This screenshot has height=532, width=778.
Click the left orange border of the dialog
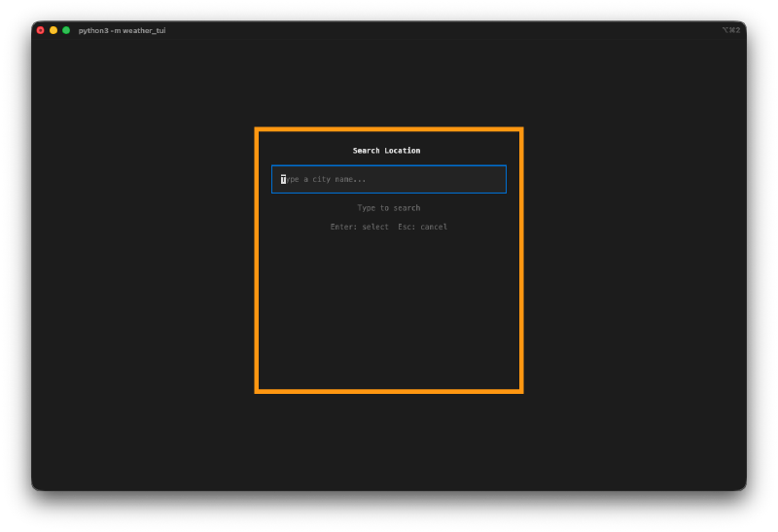(x=257, y=263)
